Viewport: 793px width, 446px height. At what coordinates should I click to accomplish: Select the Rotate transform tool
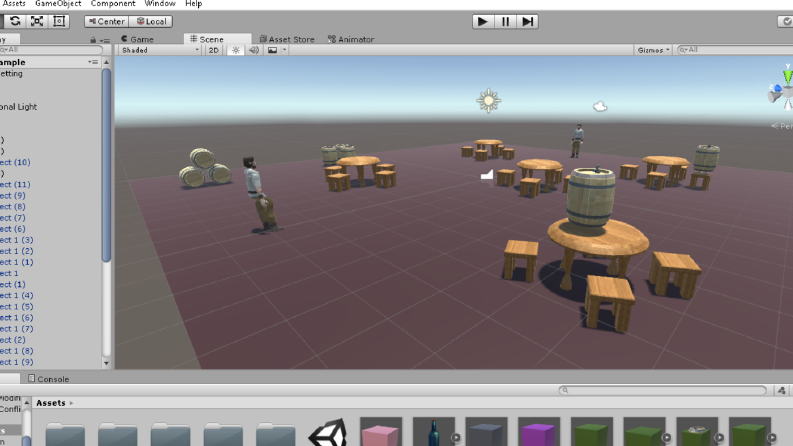pyautogui.click(x=15, y=21)
